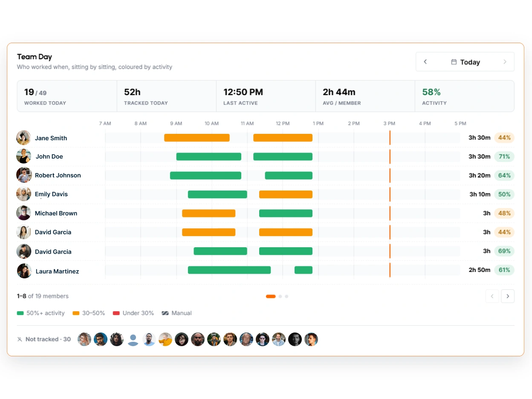This screenshot has height=399, width=532.
Task: Click the 2h 44m Avg / Member card
Action: tap(365, 96)
